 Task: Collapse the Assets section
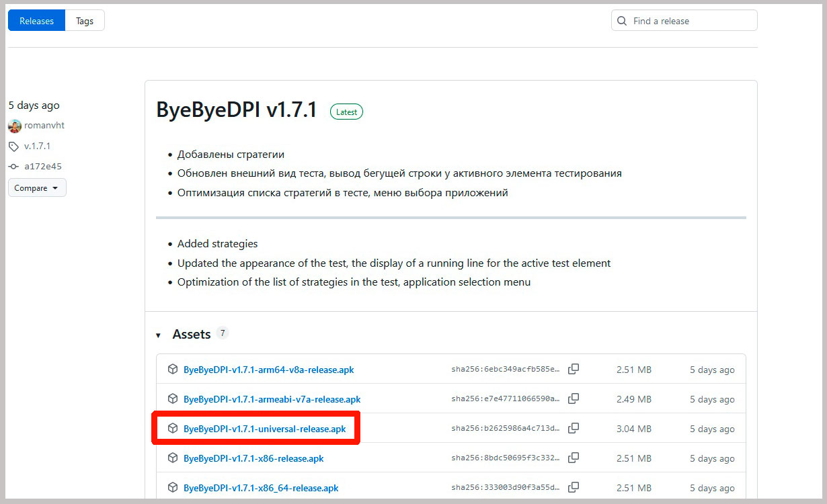(x=159, y=335)
